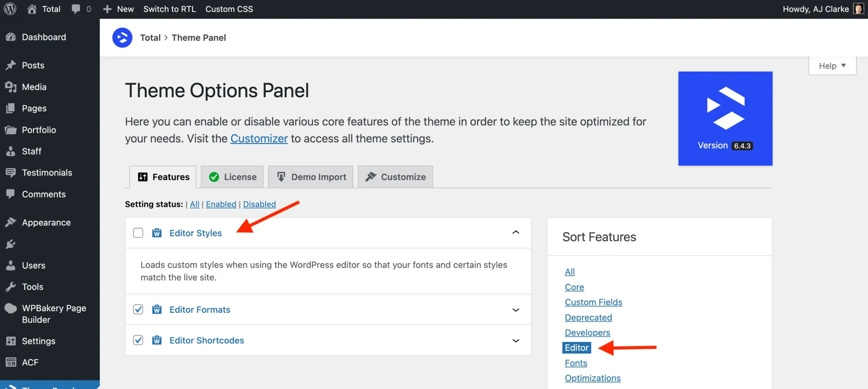The height and width of the screenshot is (389, 868).
Task: Click the Total theme logo in the breadcrumb
Action: (x=122, y=37)
